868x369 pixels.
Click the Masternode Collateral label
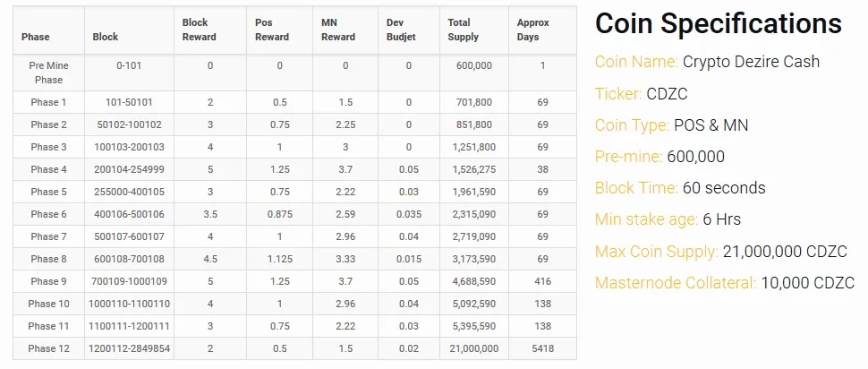tap(676, 282)
